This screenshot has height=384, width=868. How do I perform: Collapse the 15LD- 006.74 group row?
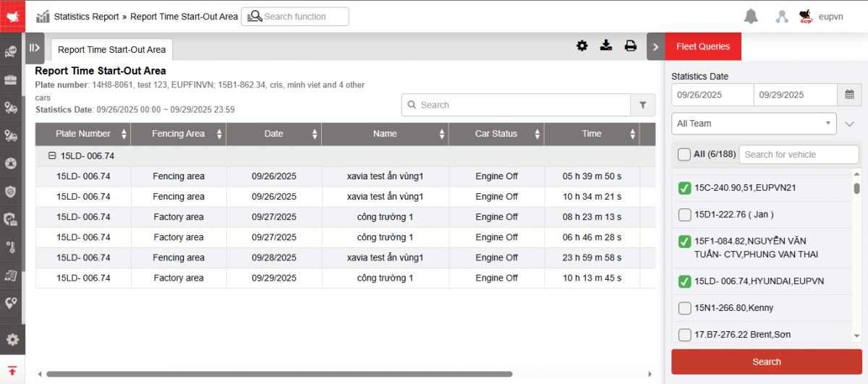click(x=52, y=155)
